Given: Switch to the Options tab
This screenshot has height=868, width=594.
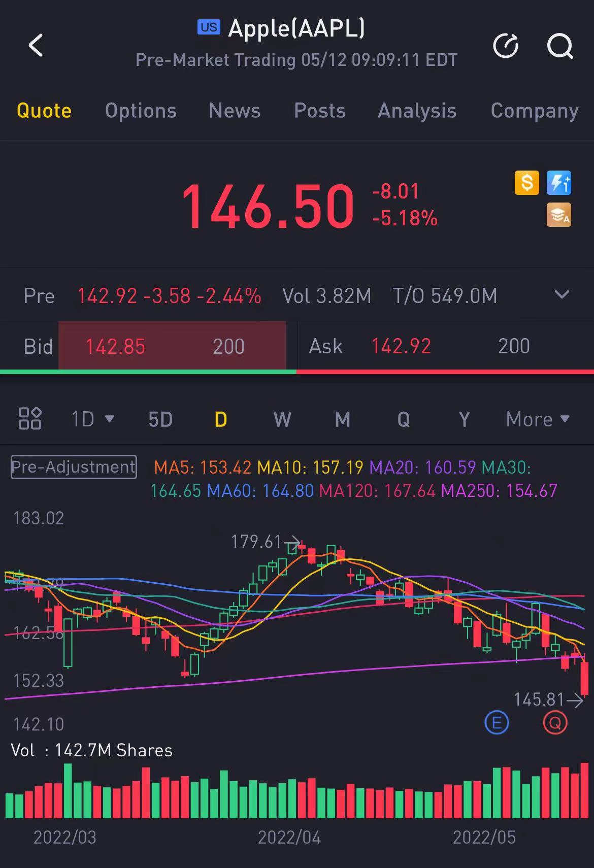Looking at the screenshot, I should (x=141, y=111).
